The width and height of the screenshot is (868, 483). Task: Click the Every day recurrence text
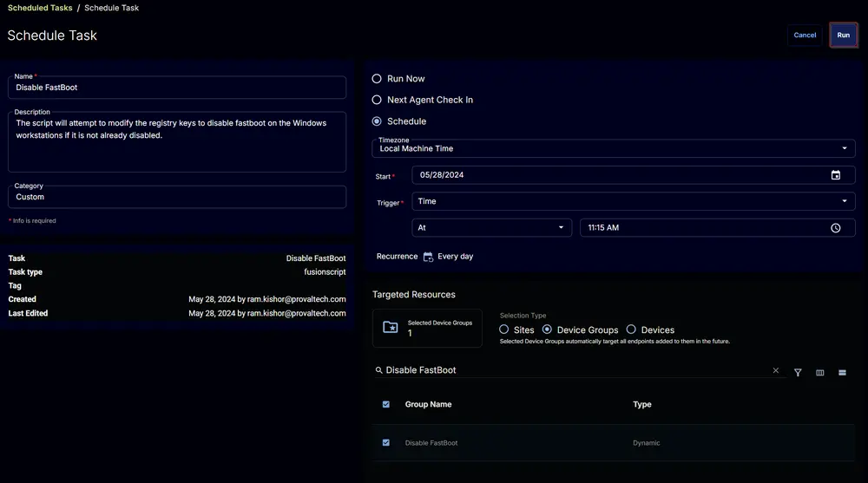455,257
